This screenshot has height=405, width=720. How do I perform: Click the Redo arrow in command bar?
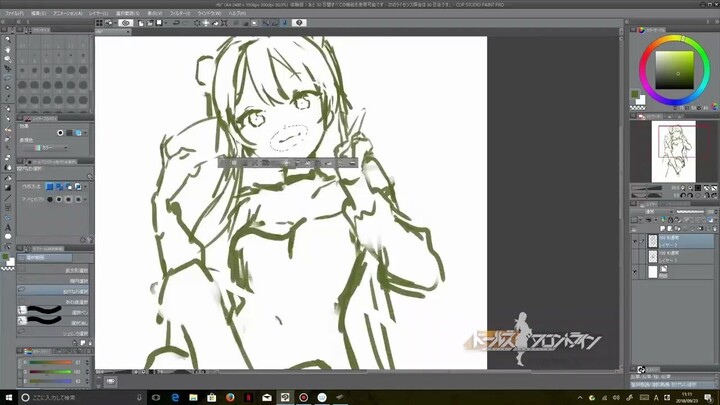coord(186,22)
